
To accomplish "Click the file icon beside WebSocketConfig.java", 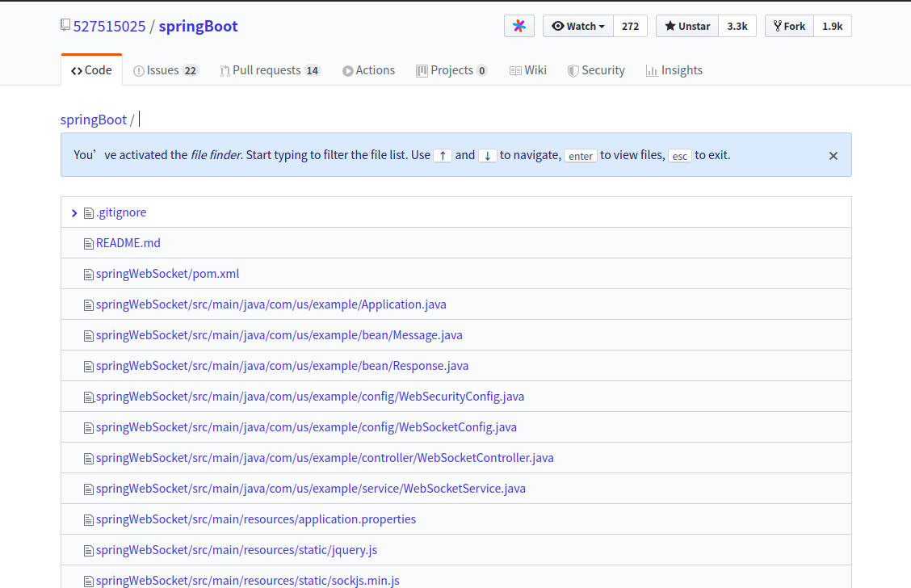I will (x=88, y=428).
